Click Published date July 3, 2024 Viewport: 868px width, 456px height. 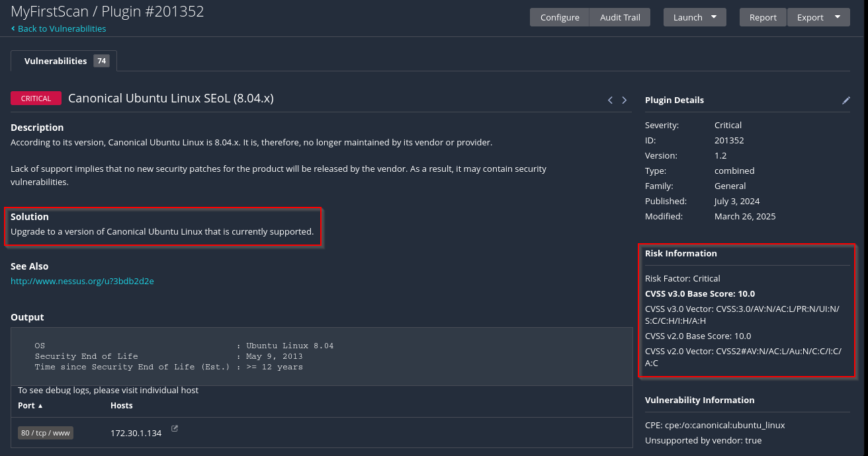tap(737, 201)
